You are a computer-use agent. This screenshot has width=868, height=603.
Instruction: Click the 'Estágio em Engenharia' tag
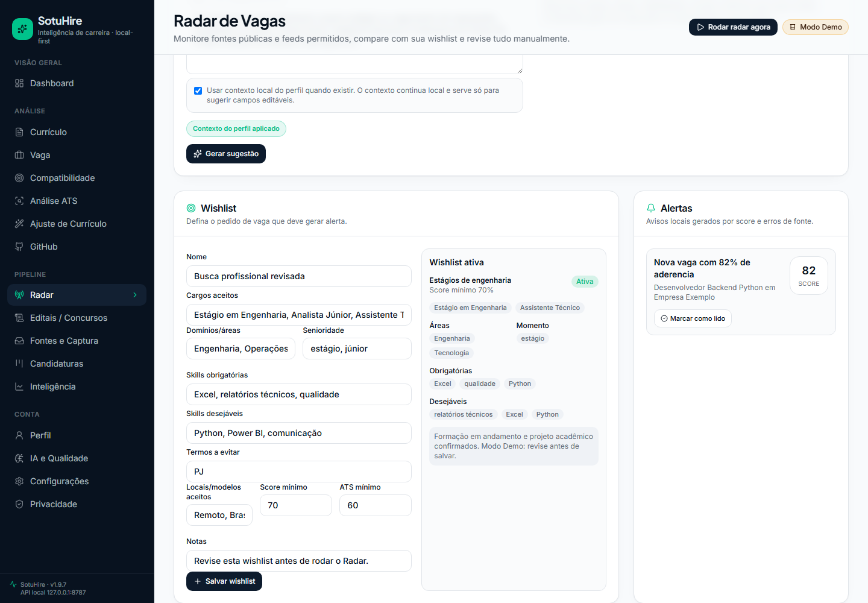pos(470,308)
